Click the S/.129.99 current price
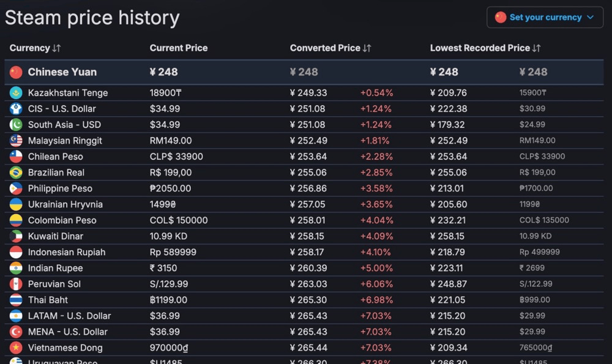Screen dimensions: 612x364 169,284
